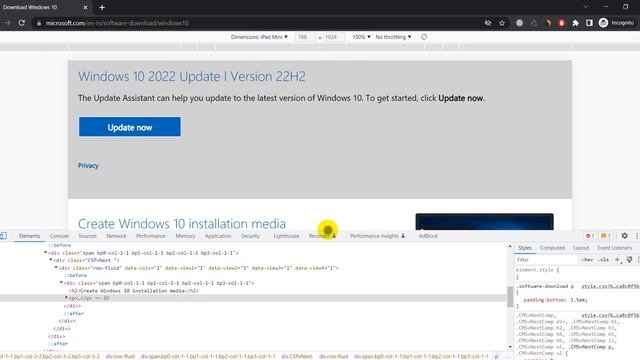The height and width of the screenshot is (360, 640).
Task: Edit the device width 768 field
Action: click(305, 37)
